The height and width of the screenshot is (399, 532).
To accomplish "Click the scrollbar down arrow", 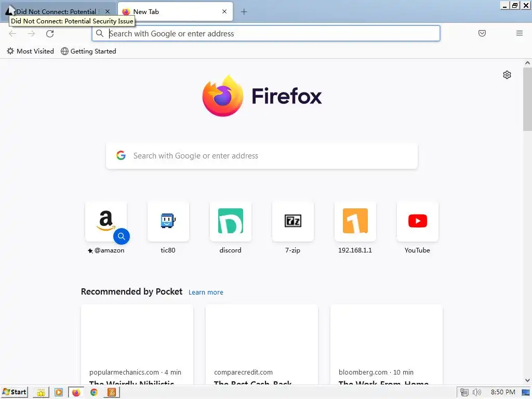I will tap(527, 380).
